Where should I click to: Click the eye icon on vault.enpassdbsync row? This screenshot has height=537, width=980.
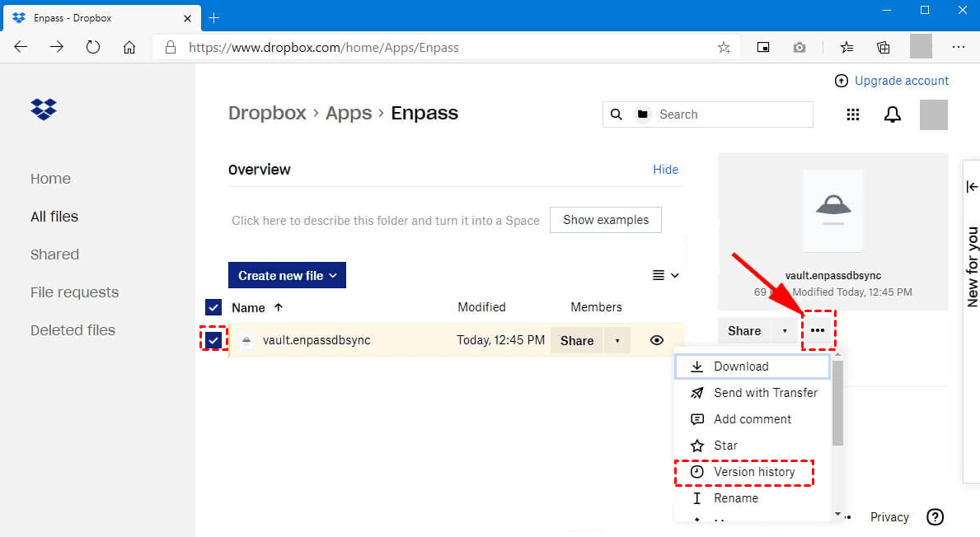(657, 340)
